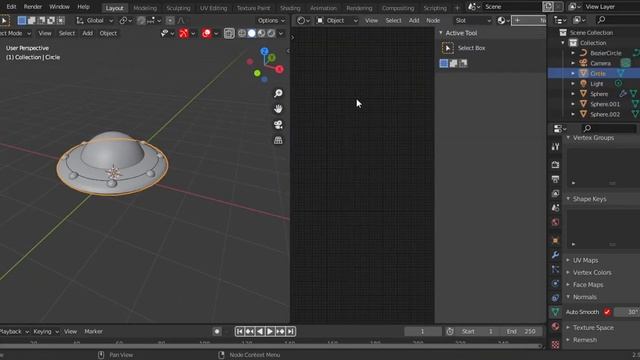The image size is (640, 360).
Task: Open the Object Data mesh tab
Action: point(555,312)
